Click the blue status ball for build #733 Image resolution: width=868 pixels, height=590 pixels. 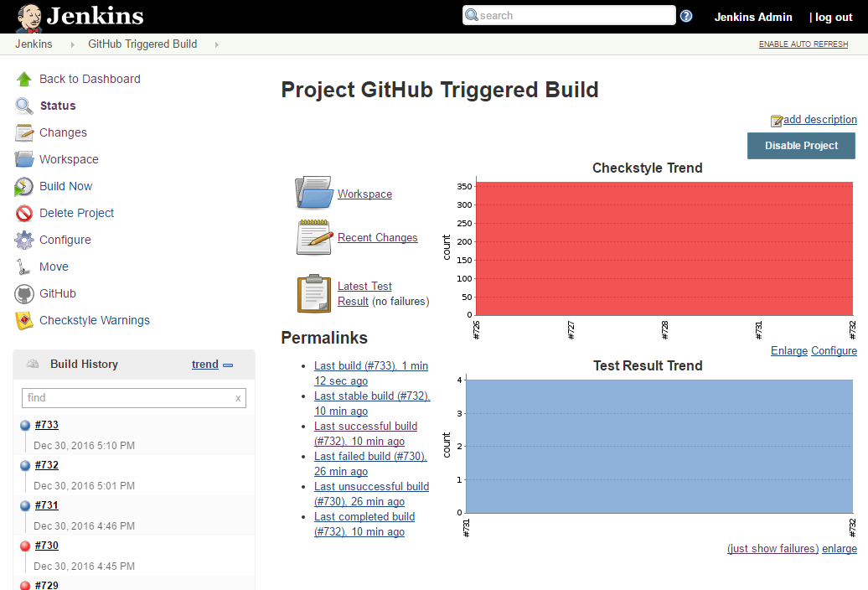click(x=25, y=424)
